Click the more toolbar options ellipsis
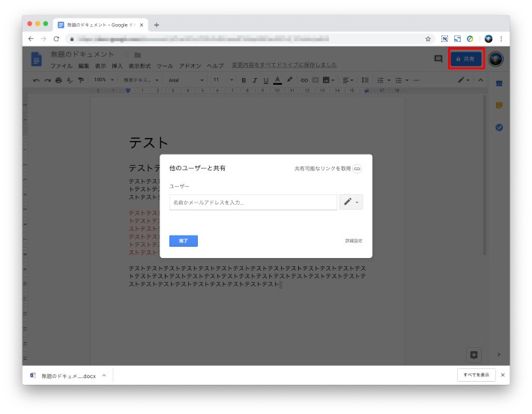The width and height of the screenshot is (532, 414). (x=417, y=80)
